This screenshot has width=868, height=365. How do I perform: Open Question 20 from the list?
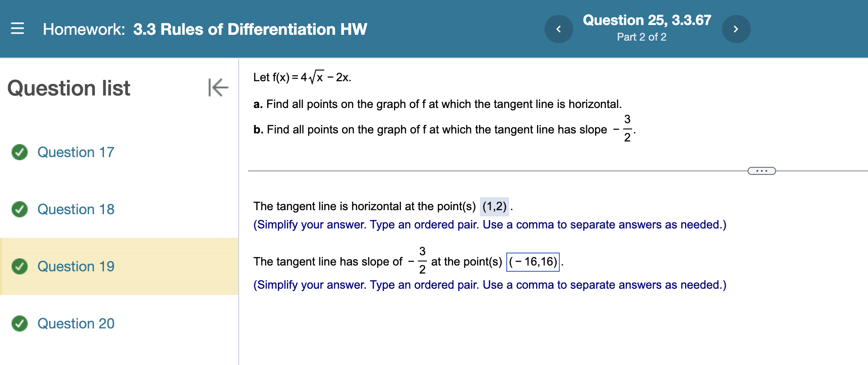[76, 324]
